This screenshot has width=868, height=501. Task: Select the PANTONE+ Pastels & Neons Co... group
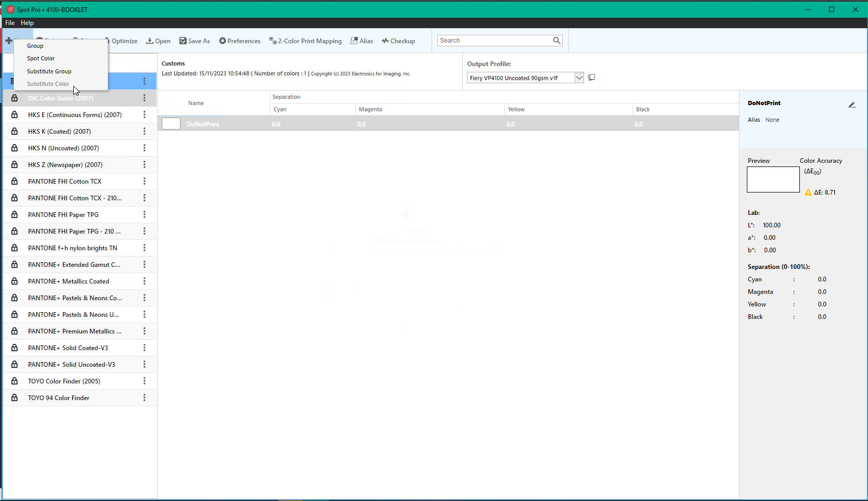[80, 298]
